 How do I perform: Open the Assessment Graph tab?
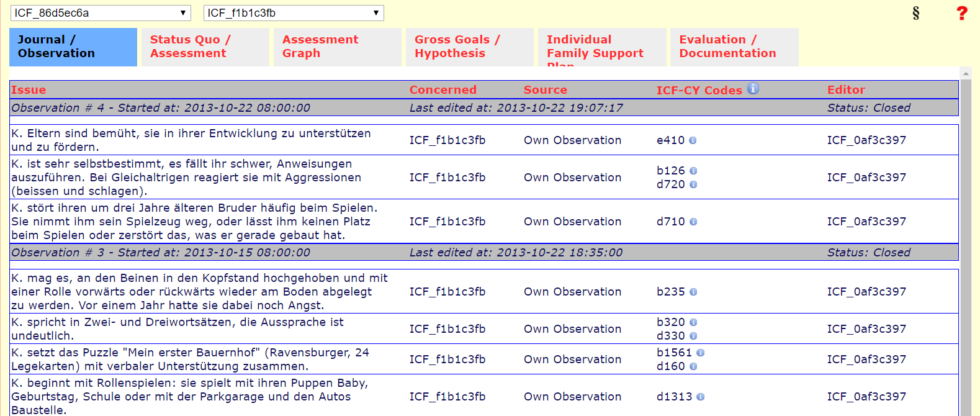point(337,47)
